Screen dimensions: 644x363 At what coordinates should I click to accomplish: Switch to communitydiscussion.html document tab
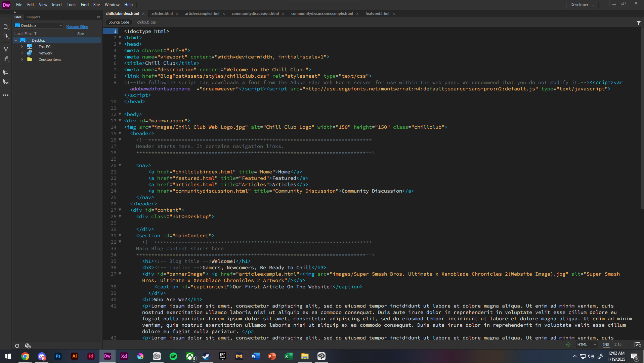pos(255,13)
